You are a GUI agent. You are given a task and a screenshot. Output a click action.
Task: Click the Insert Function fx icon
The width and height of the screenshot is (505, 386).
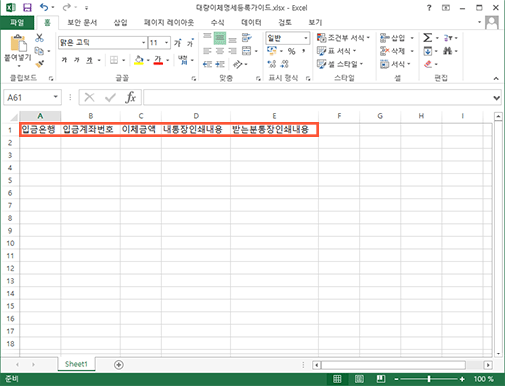click(130, 97)
